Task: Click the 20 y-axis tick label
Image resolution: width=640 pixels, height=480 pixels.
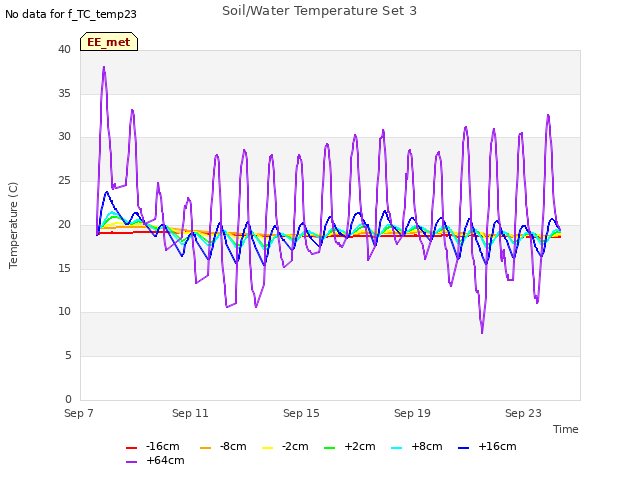Action: 64,224
